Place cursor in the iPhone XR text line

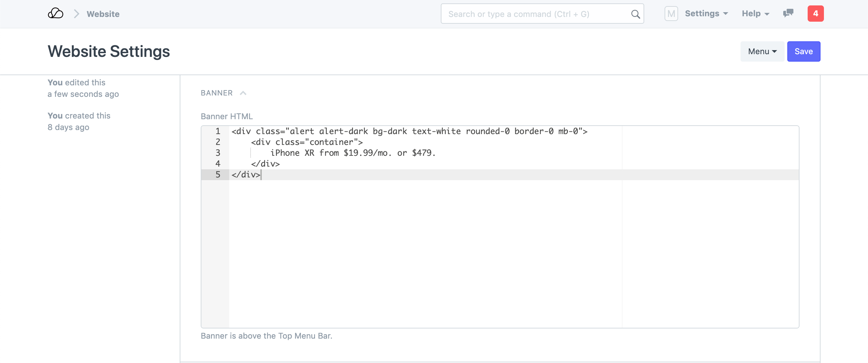[353, 153]
